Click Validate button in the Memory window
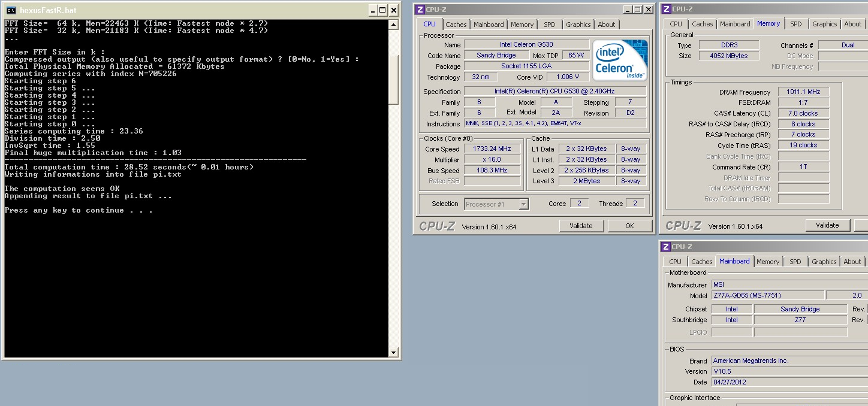 click(x=827, y=225)
